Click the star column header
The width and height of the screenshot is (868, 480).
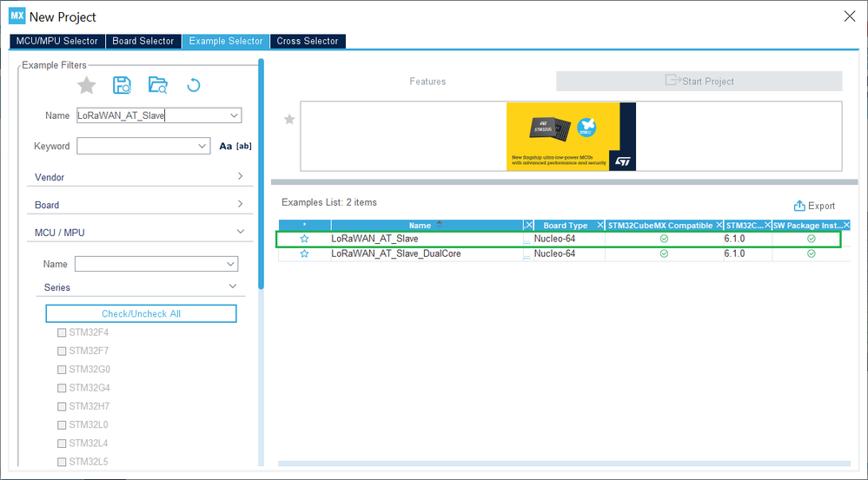click(x=304, y=225)
